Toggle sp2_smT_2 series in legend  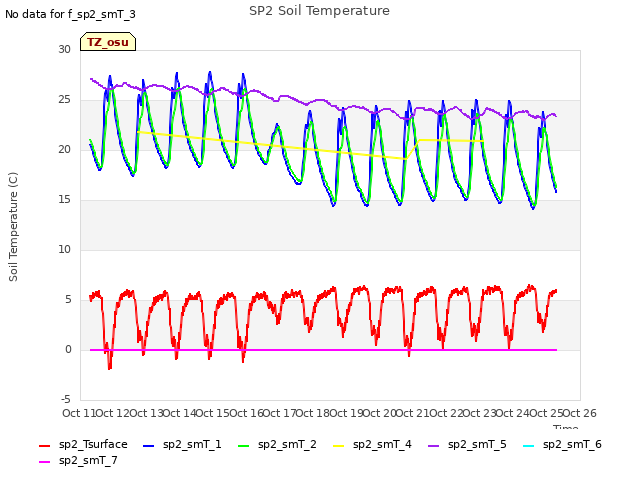click(x=277, y=444)
